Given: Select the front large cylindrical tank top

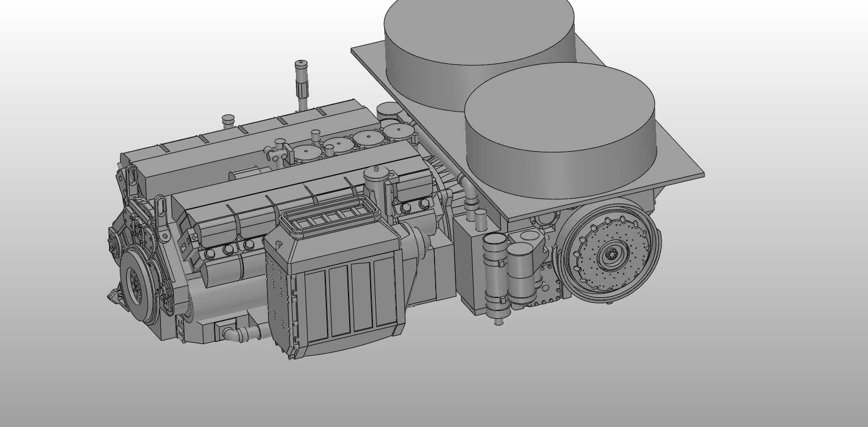Looking at the screenshot, I should 559,108.
